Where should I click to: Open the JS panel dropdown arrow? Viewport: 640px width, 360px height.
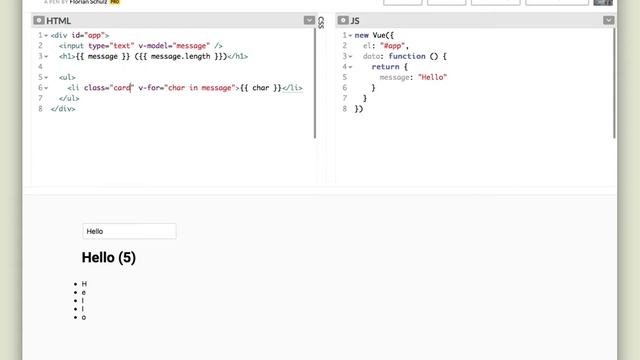[608, 20]
